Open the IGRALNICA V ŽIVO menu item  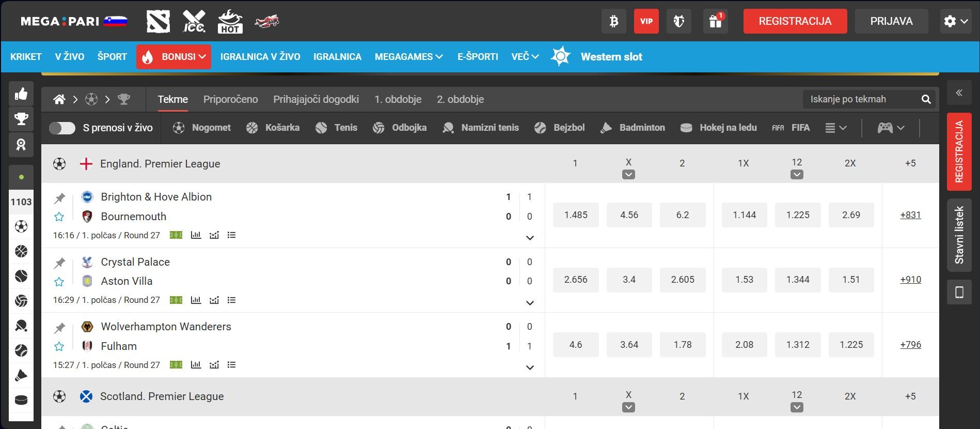[x=260, y=57]
